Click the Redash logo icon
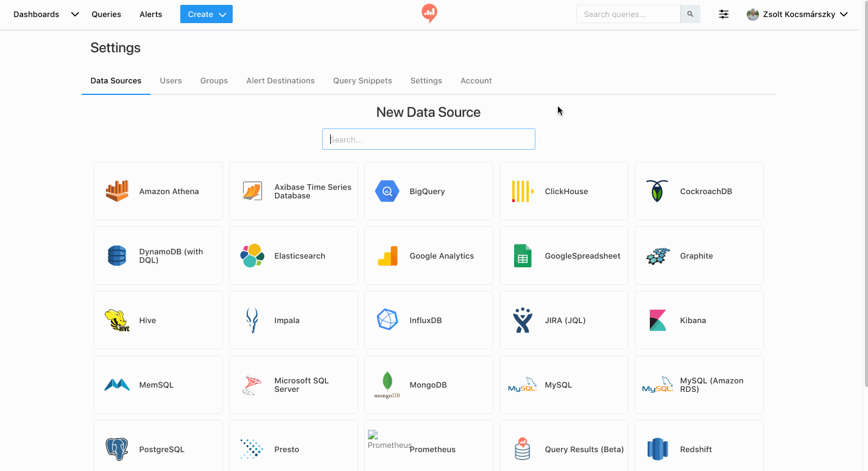Viewport: 868px width, 471px height. click(x=429, y=13)
